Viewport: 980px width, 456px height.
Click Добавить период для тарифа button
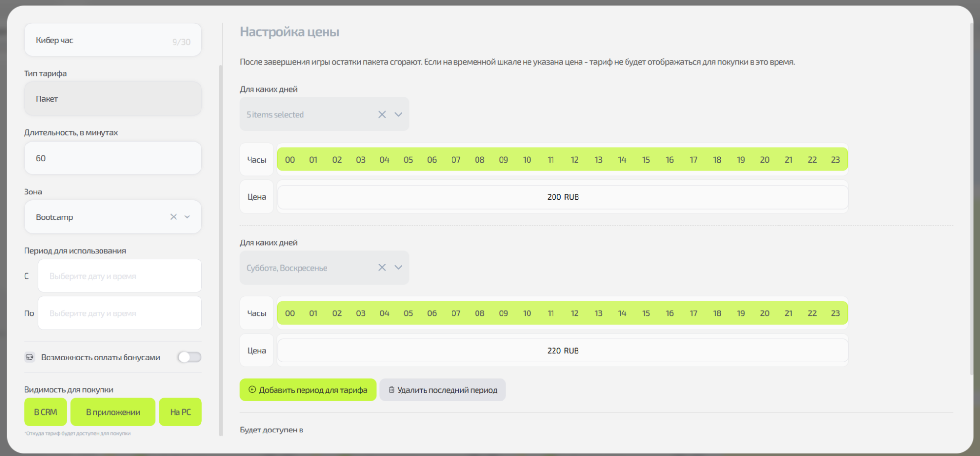307,390
